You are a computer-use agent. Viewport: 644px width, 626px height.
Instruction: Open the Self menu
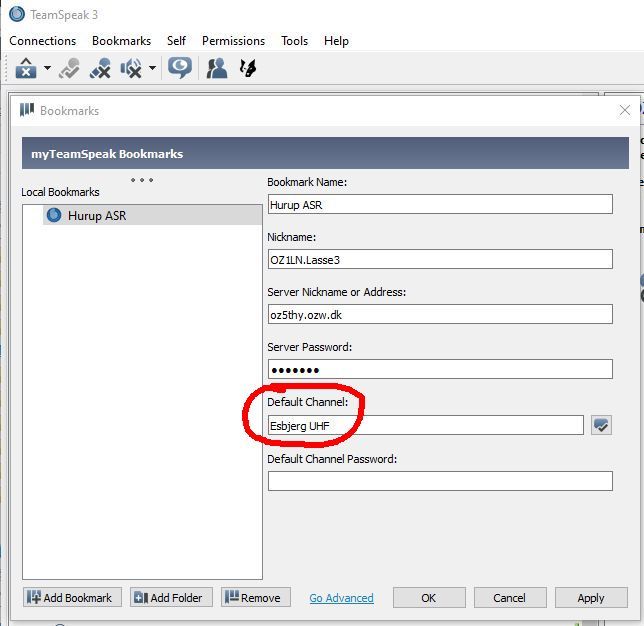coord(176,41)
